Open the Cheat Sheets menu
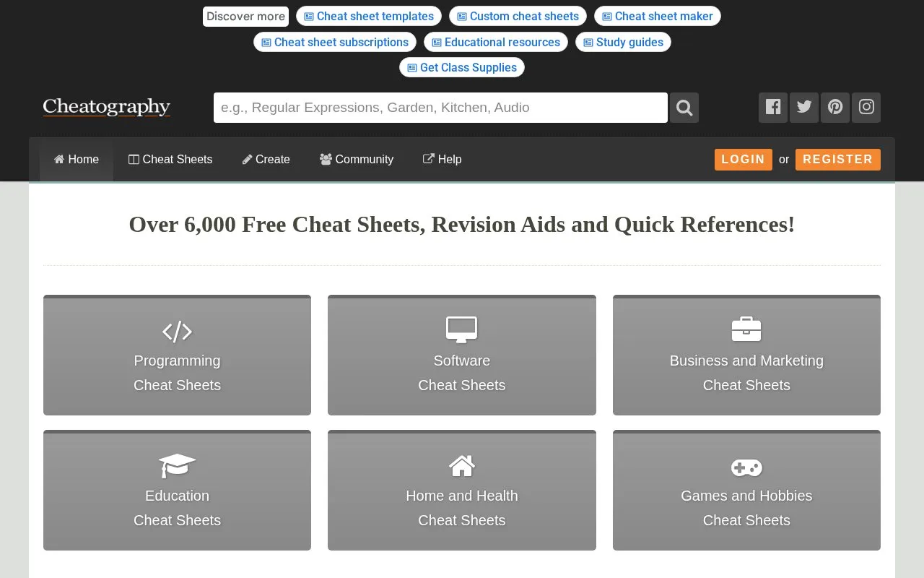This screenshot has height=578, width=924. coord(170,160)
